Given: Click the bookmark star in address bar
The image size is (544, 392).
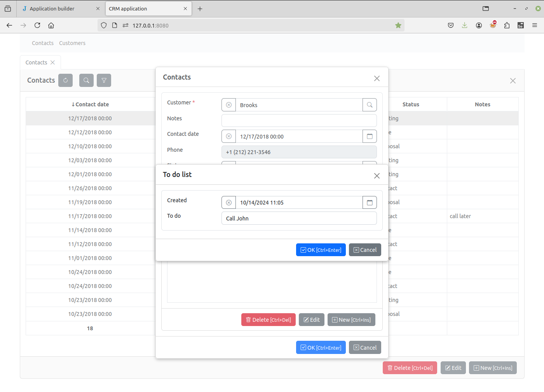Looking at the screenshot, I should 398,25.
